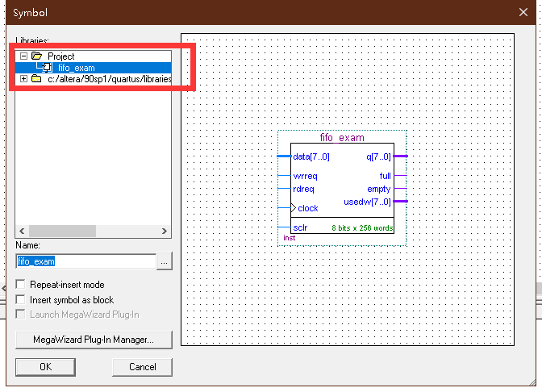Click the fifo_exam symbol file icon
The image size is (542, 392).
click(x=47, y=68)
